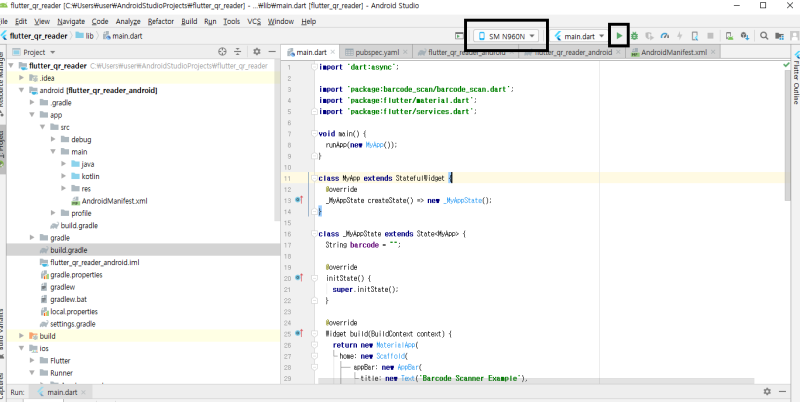The width and height of the screenshot is (800, 402).
Task: Expand the java folder arrow
Action: pos(64,164)
